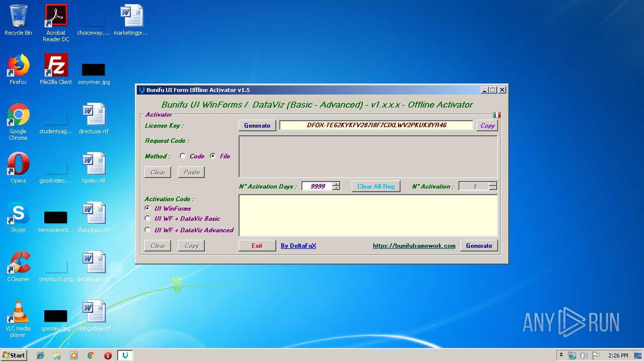Increase the N° Activation spinner
Viewport: 644px width, 362px height.
[x=493, y=184]
